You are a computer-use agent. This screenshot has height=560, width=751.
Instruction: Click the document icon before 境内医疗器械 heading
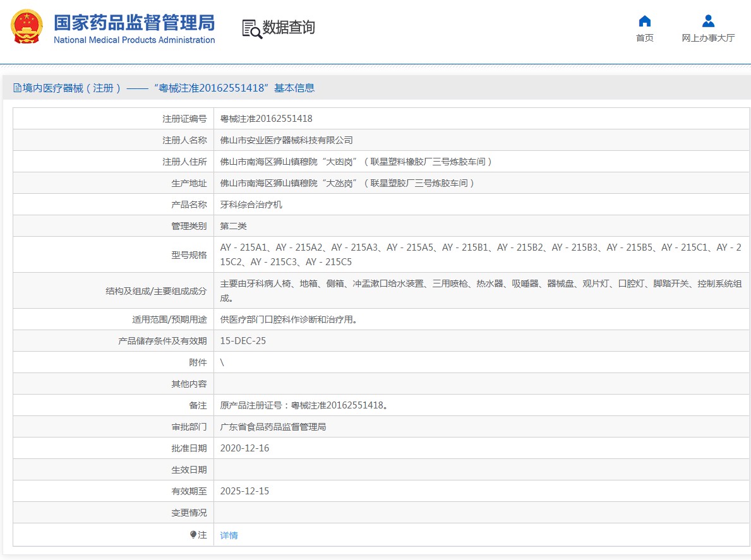tap(17, 88)
